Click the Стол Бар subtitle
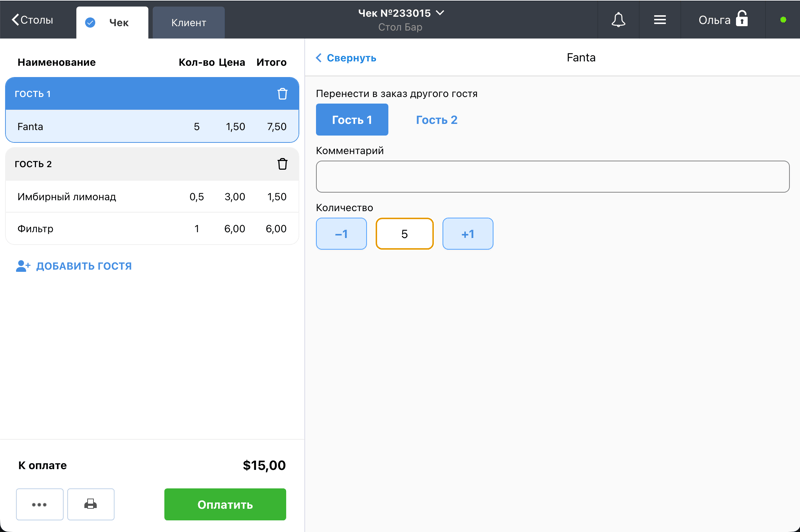Viewport: 800px width, 532px height. click(401, 27)
